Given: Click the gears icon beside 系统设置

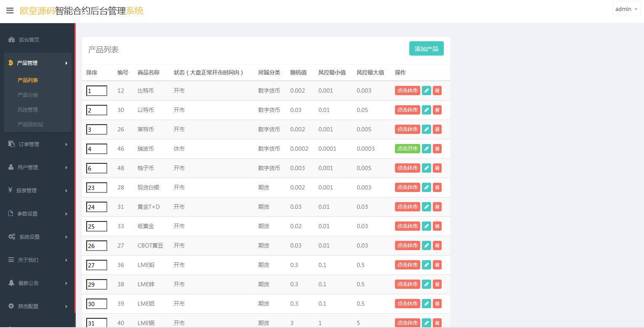Looking at the screenshot, I should point(11,237).
